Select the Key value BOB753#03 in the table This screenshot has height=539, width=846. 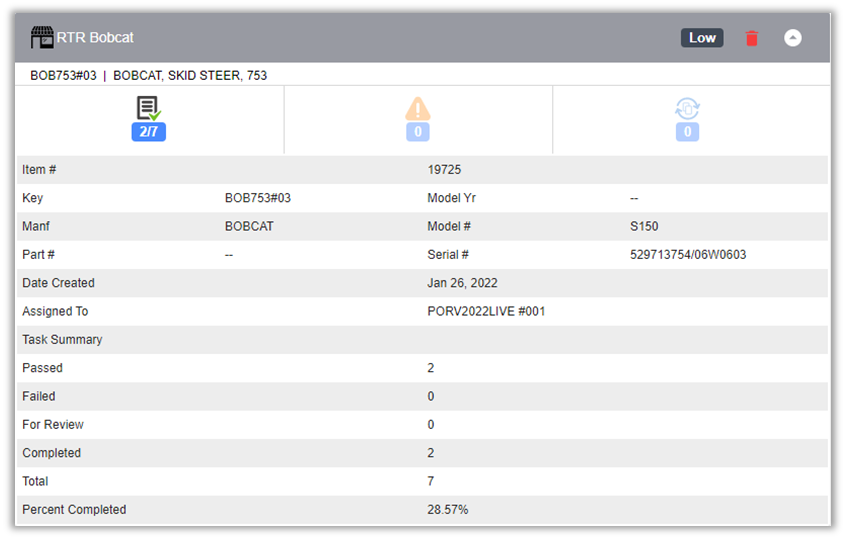point(257,198)
